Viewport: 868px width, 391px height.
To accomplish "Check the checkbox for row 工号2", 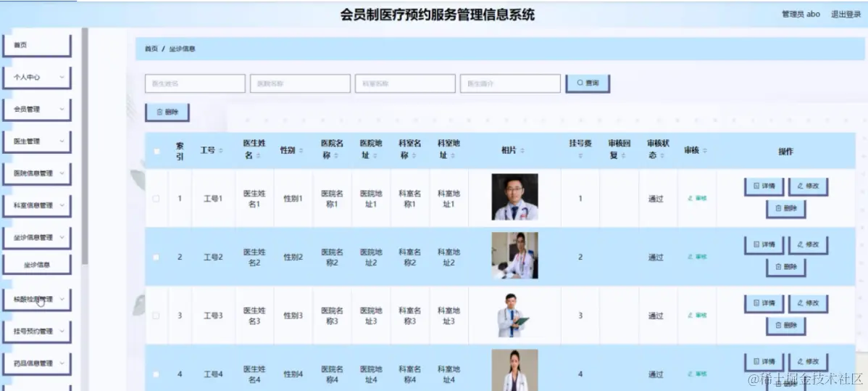I will (156, 257).
